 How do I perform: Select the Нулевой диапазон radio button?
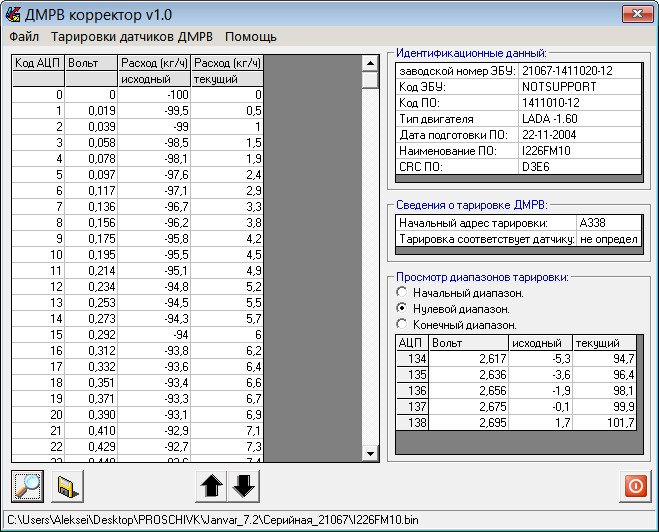pos(403,309)
